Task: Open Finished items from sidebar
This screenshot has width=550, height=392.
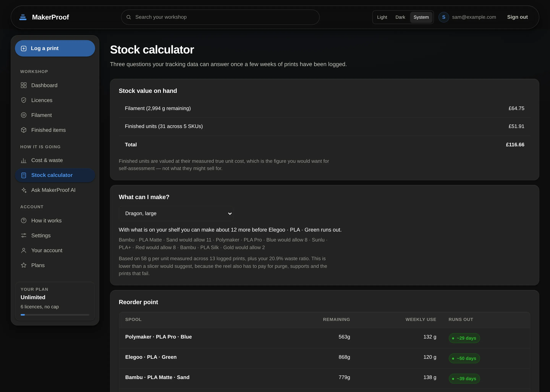Action: pyautogui.click(x=55, y=130)
